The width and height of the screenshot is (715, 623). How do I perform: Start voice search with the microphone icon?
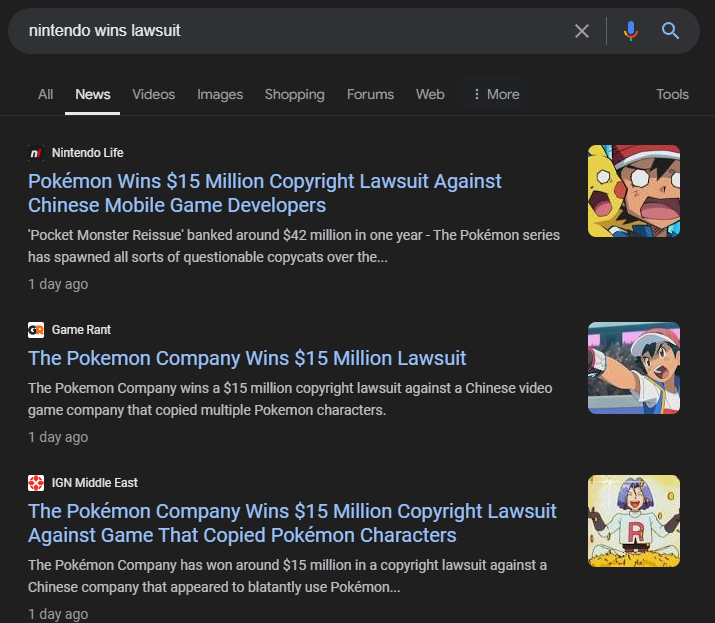pos(631,31)
